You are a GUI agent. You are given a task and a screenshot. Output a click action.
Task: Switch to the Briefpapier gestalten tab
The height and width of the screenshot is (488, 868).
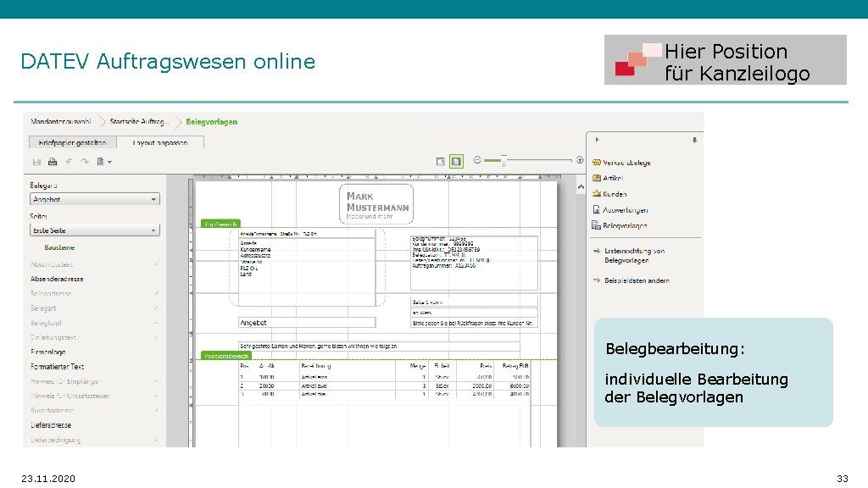click(x=72, y=141)
